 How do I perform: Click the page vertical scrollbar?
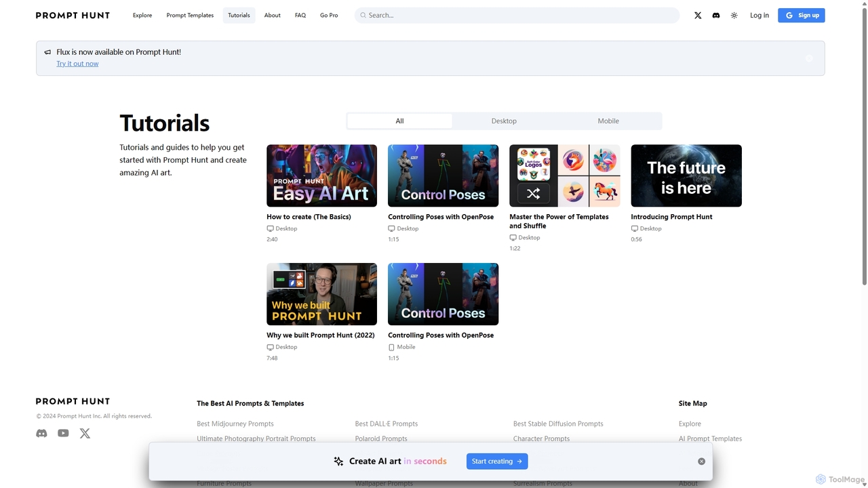point(864,146)
